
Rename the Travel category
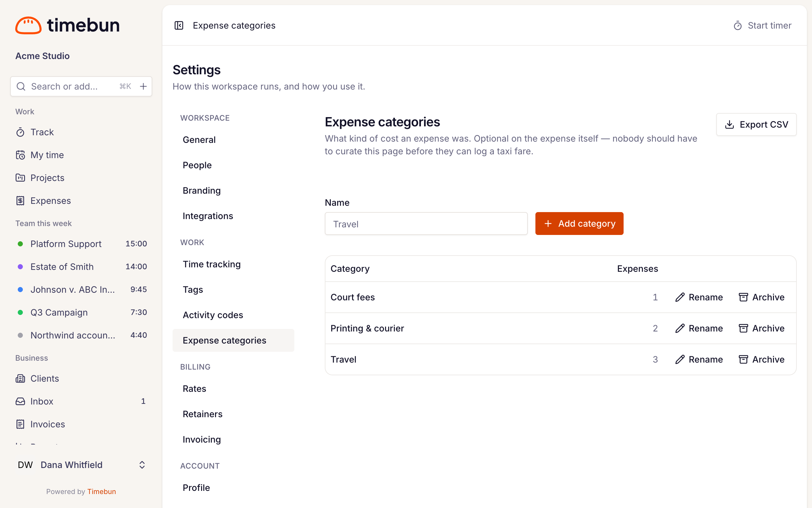coord(699,359)
